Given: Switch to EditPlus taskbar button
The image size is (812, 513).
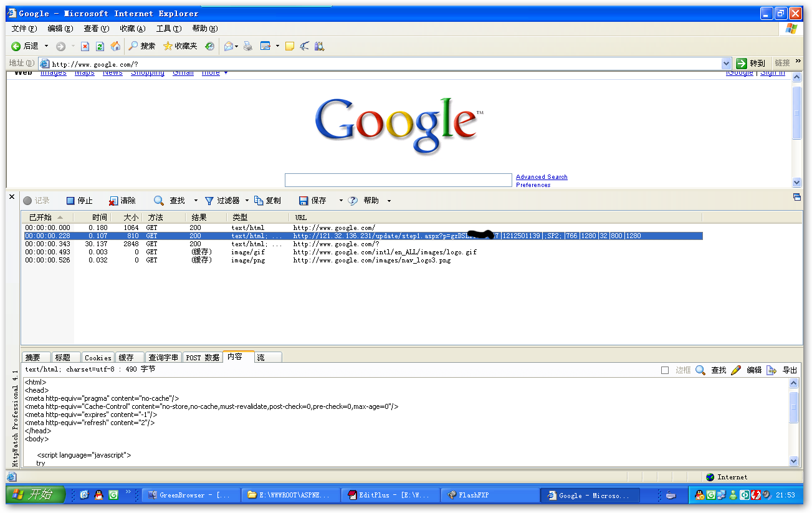Looking at the screenshot, I should tap(389, 495).
